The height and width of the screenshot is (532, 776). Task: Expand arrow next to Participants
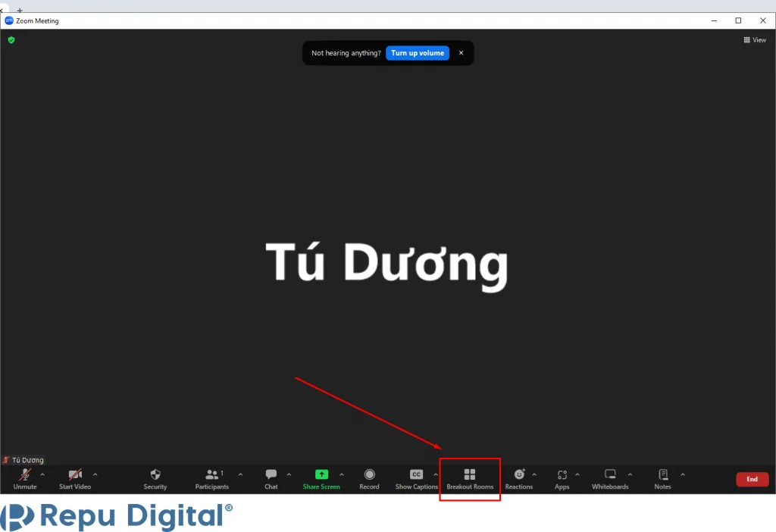coord(240,474)
